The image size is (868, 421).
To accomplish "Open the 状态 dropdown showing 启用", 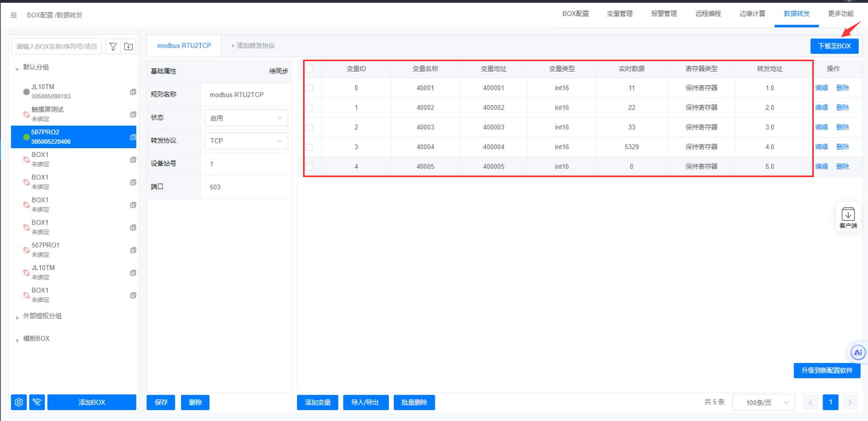I will click(x=246, y=118).
